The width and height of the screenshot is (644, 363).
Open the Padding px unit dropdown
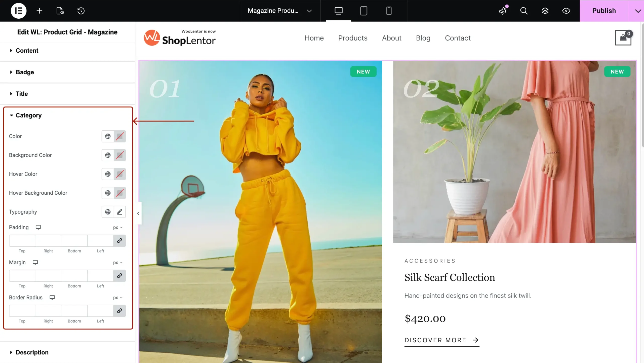pos(118,227)
